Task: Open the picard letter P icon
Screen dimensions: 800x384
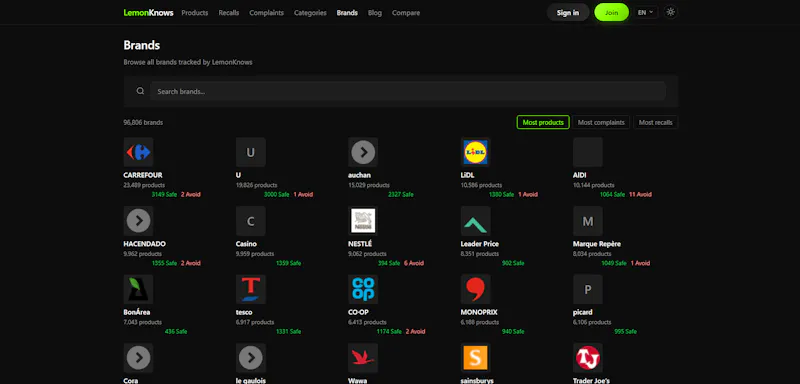Action: [x=588, y=289]
